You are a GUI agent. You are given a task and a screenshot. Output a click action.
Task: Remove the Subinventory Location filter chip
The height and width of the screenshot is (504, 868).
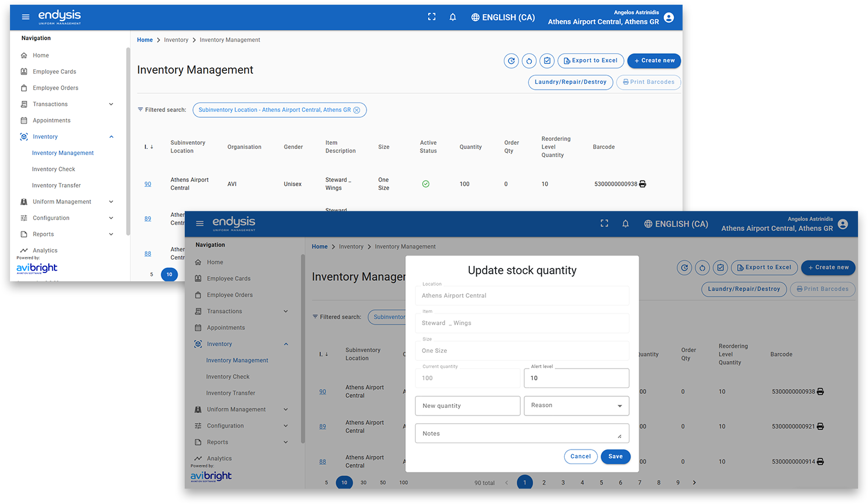pyautogui.click(x=357, y=110)
